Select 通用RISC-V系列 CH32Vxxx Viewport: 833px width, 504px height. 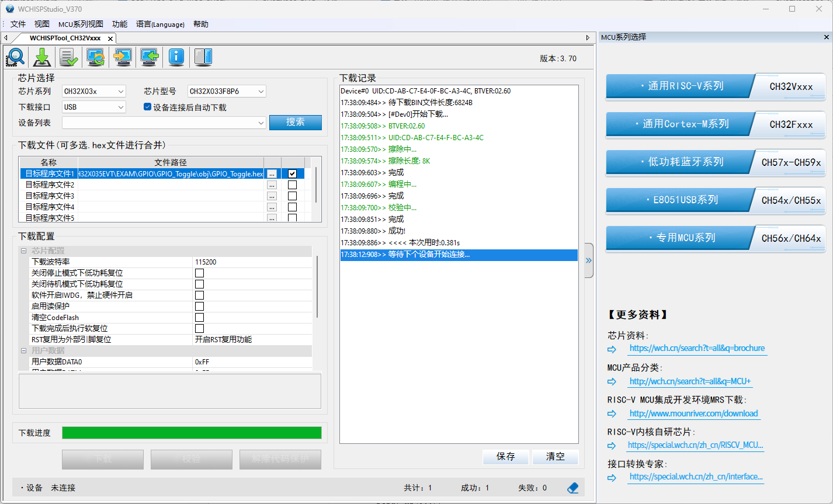pyautogui.click(x=716, y=86)
